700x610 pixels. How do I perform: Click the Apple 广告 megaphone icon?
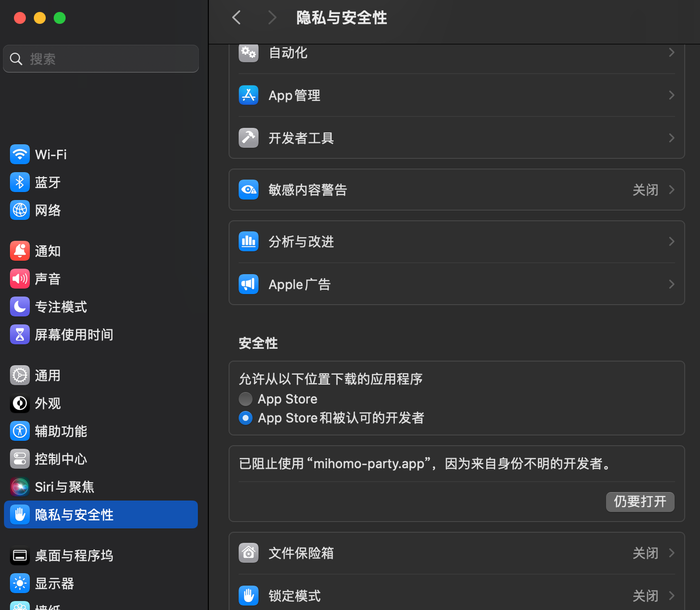coord(249,284)
